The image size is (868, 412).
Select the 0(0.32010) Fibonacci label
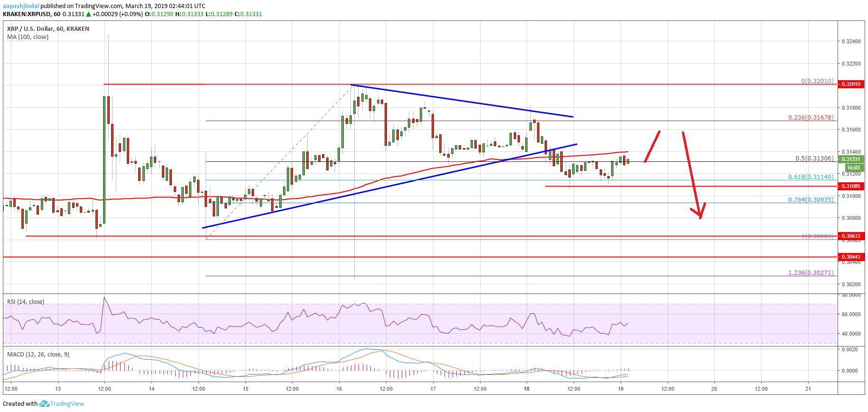817,81
